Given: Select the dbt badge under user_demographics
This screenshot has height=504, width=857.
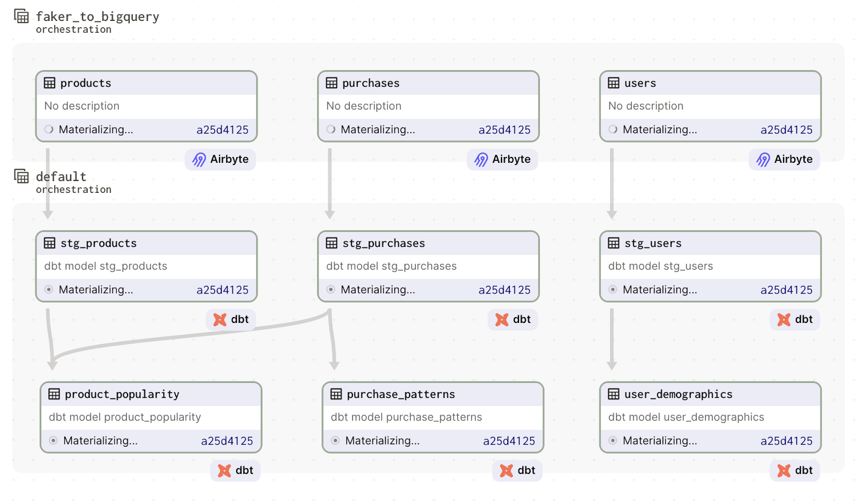Looking at the screenshot, I should [794, 470].
